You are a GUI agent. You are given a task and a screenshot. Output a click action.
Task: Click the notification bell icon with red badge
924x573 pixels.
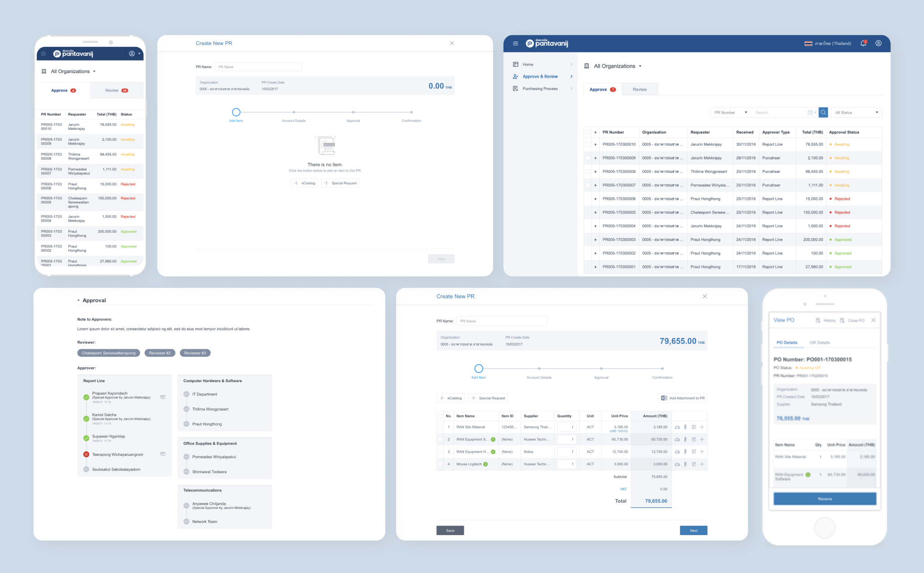(863, 43)
